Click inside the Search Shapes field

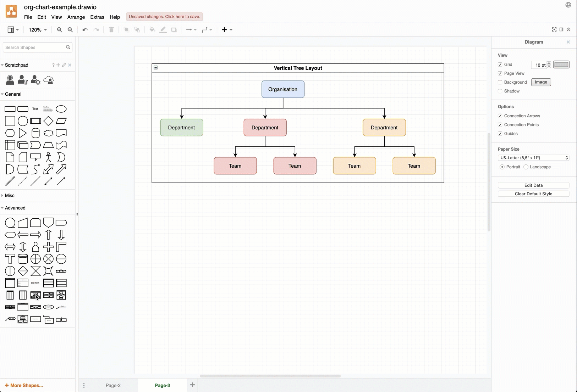coord(34,47)
